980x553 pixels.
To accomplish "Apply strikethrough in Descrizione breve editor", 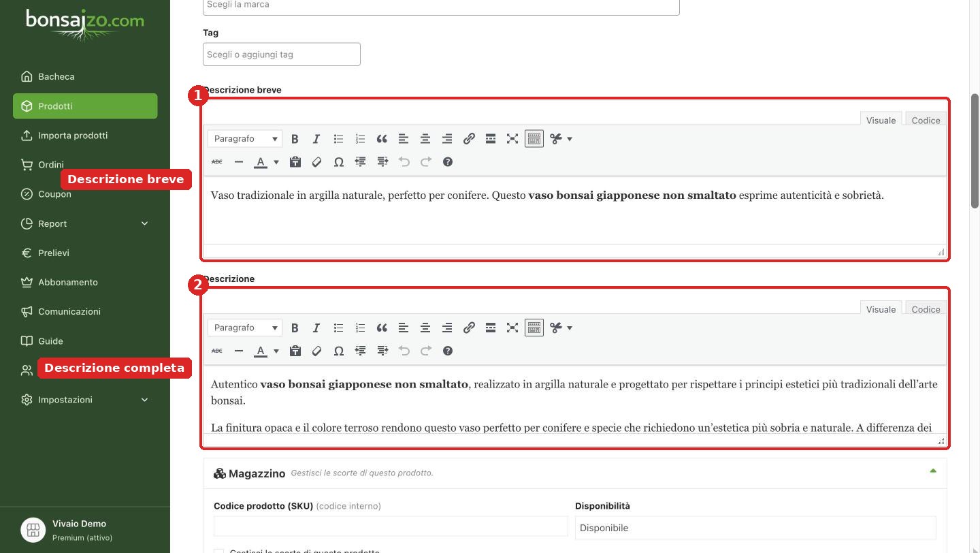I will click(216, 162).
